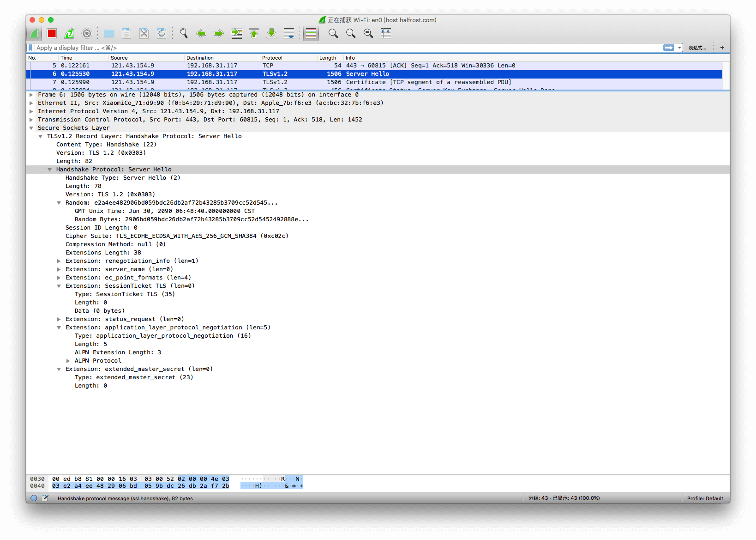756x540 pixels.
Task: Collapse Extension extended_master_secret
Action: pos(59,369)
